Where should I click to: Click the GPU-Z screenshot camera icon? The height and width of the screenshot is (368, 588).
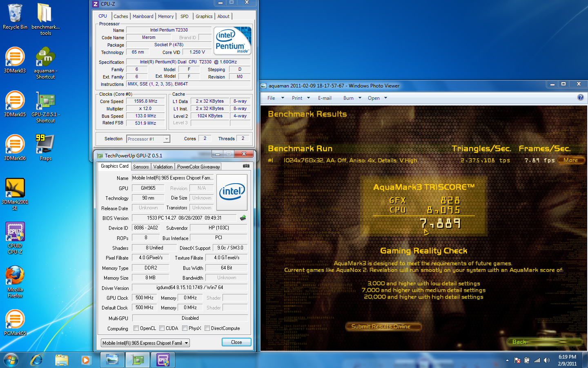coord(246,166)
